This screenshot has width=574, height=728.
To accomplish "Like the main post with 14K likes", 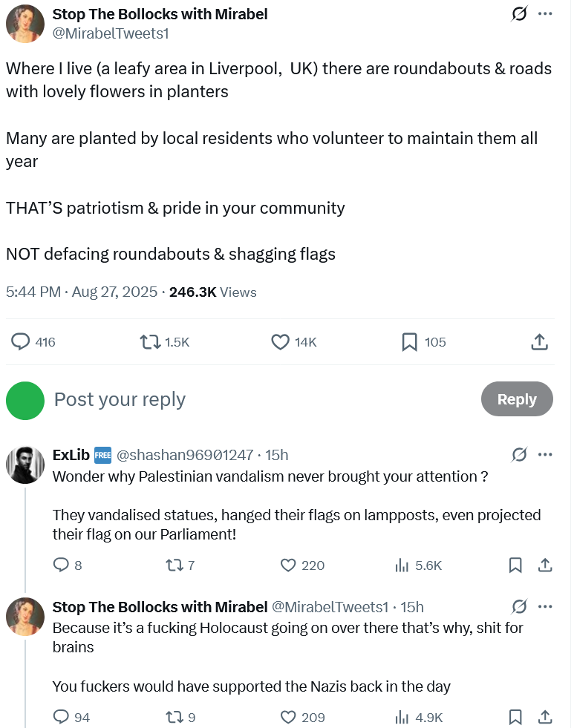I will pyautogui.click(x=281, y=342).
